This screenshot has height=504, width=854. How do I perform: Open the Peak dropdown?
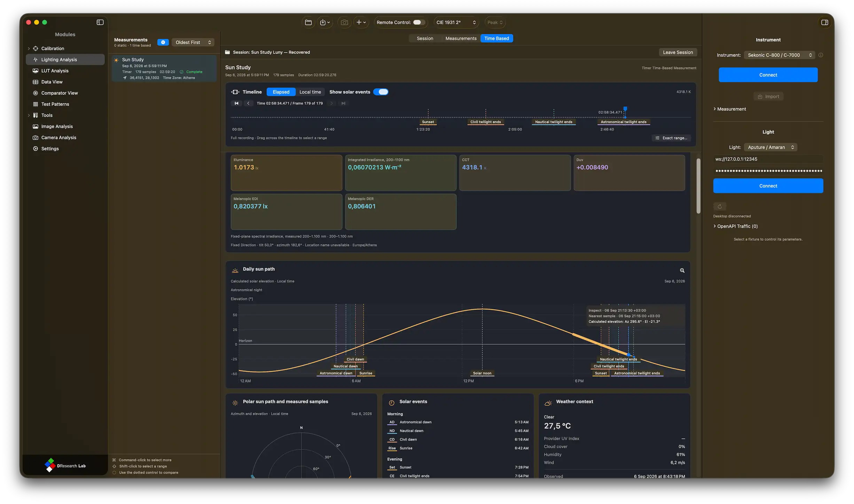point(495,22)
